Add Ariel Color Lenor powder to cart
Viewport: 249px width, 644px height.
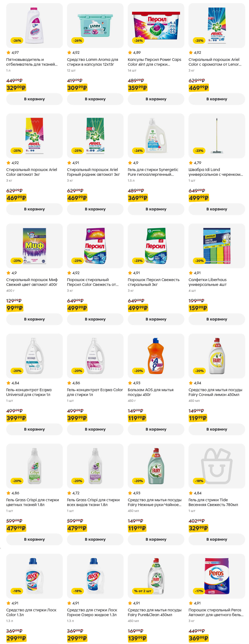[x=216, y=99]
